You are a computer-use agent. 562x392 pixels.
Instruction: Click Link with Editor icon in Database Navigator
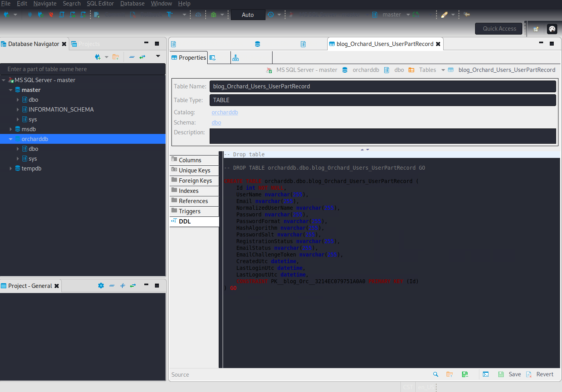(142, 57)
